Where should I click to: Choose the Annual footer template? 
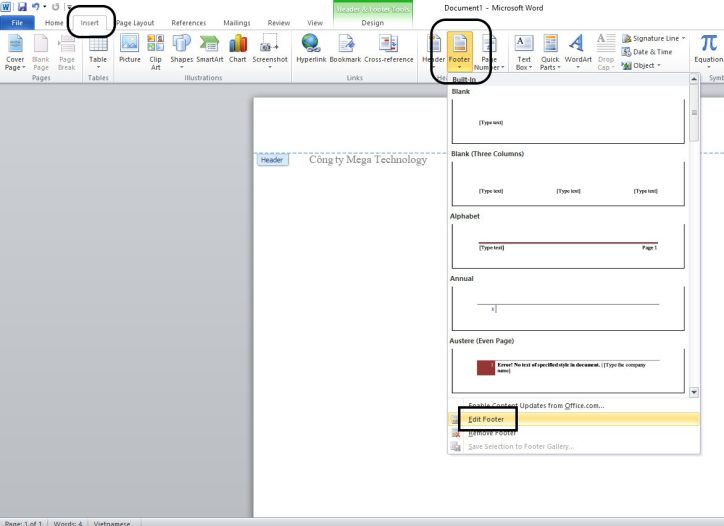pos(568,308)
